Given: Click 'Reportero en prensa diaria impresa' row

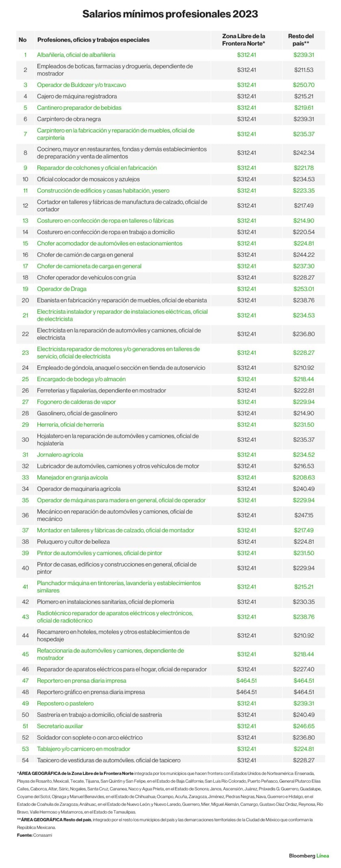Looking at the screenshot, I should click(170, 680).
